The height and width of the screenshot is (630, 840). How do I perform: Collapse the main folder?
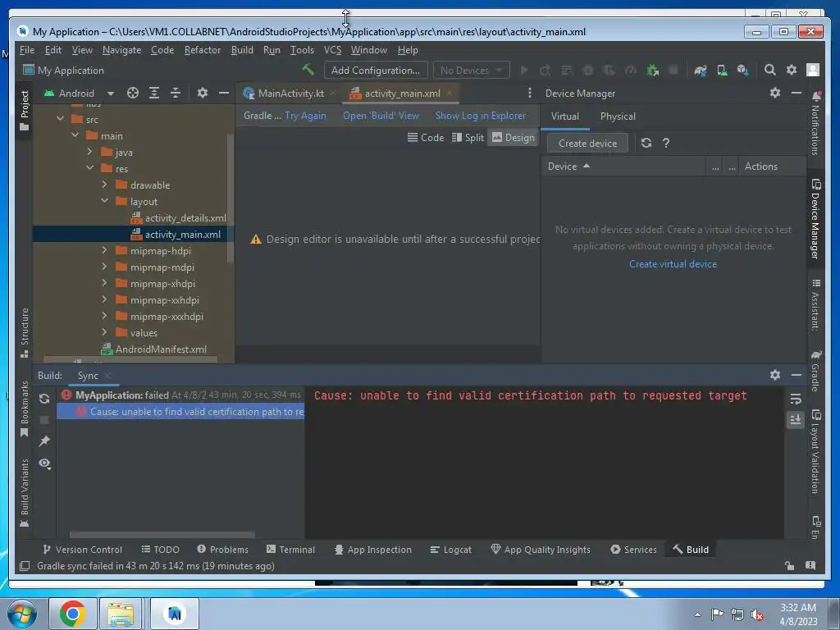pyautogui.click(x=75, y=135)
